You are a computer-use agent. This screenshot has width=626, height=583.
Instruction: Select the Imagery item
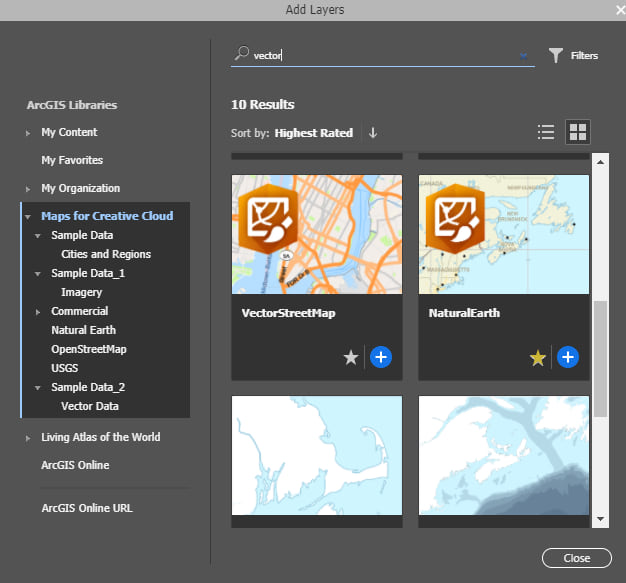81,292
